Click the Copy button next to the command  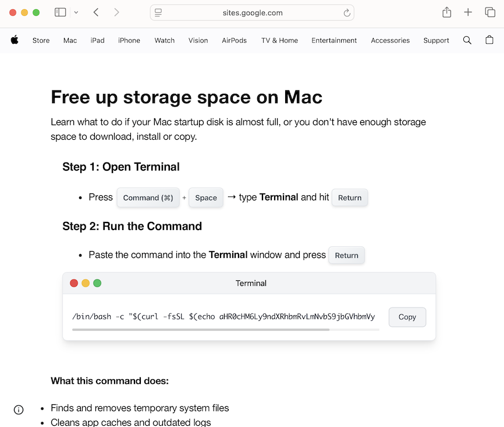407,317
